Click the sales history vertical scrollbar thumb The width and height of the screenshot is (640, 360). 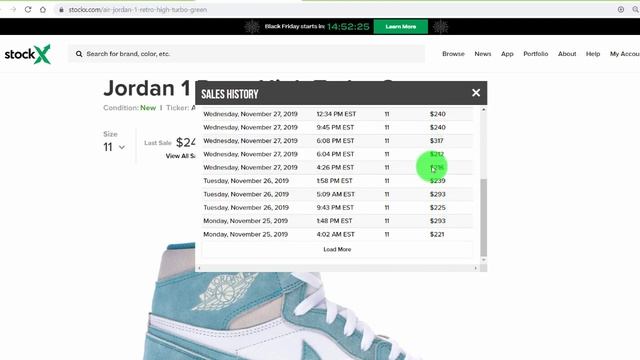coord(484,217)
